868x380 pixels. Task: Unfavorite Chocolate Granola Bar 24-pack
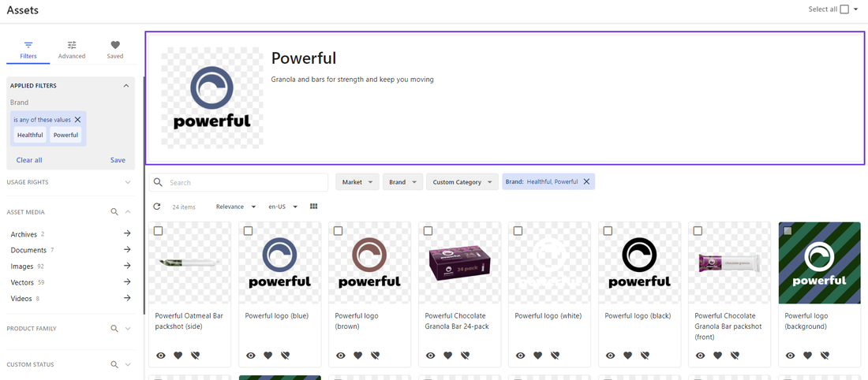pos(465,355)
